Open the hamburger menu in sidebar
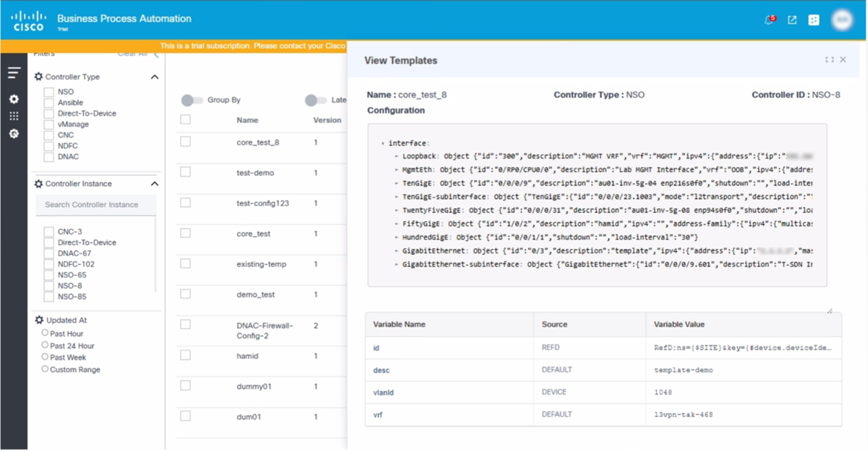The width and height of the screenshot is (868, 451). [x=14, y=73]
